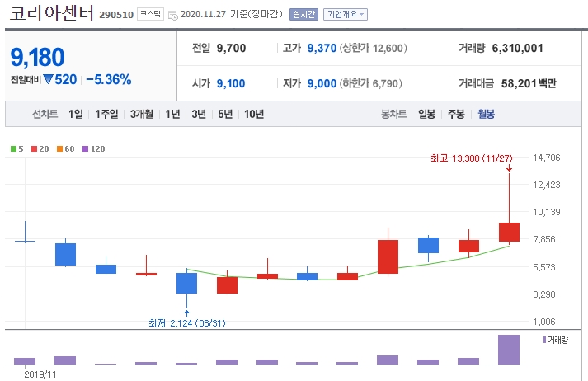Click the 시가 value 9,100

[x=231, y=83]
